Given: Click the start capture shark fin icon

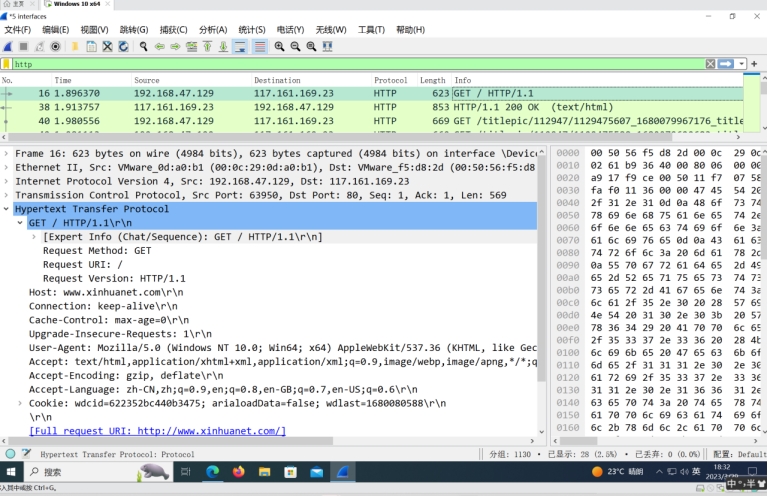Looking at the screenshot, I should tap(8, 46).
